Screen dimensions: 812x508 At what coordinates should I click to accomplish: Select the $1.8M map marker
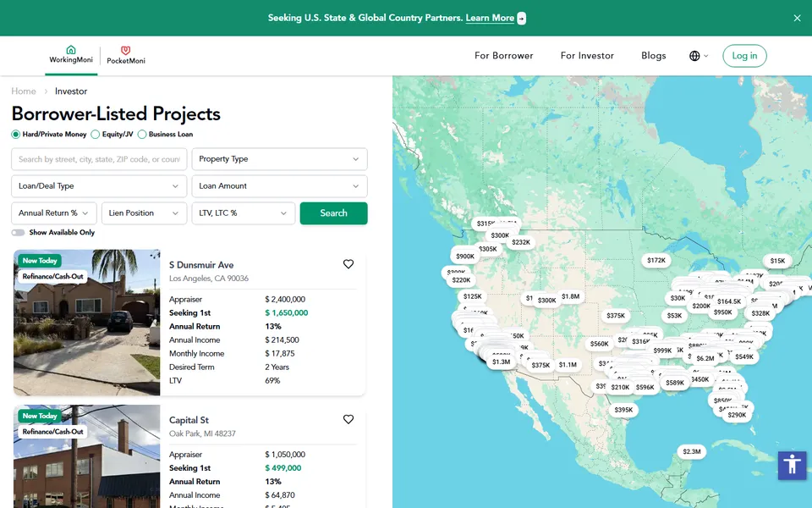point(571,296)
